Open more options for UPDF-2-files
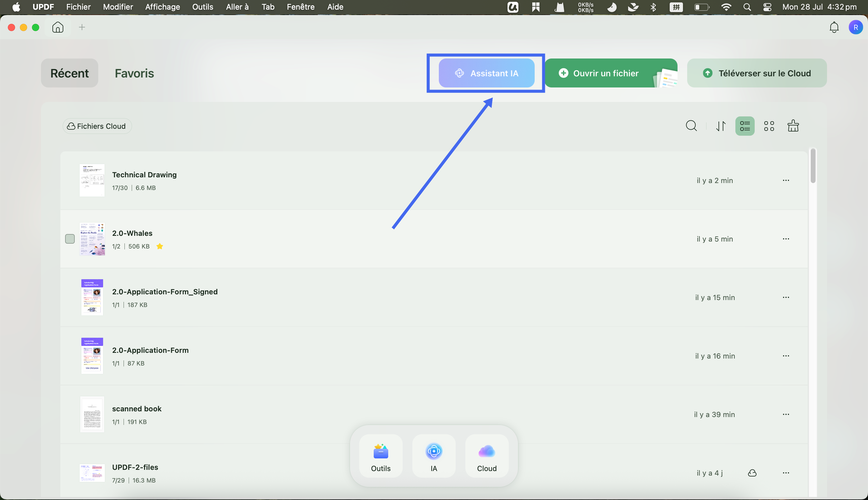Viewport: 868px width, 500px height. pyautogui.click(x=786, y=473)
